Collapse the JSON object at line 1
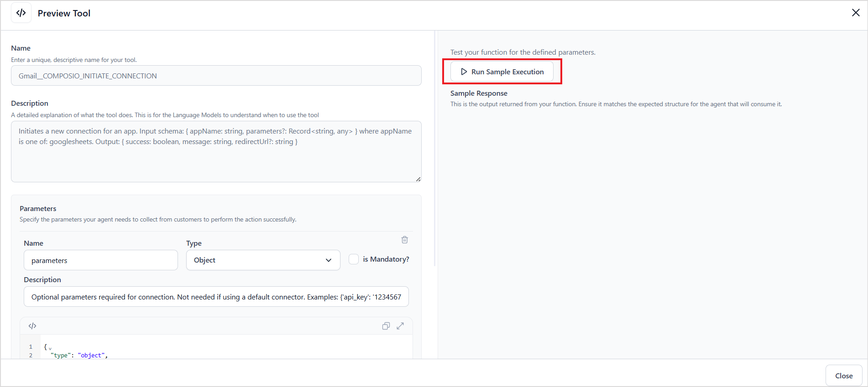This screenshot has height=387, width=868. pyautogui.click(x=50, y=348)
